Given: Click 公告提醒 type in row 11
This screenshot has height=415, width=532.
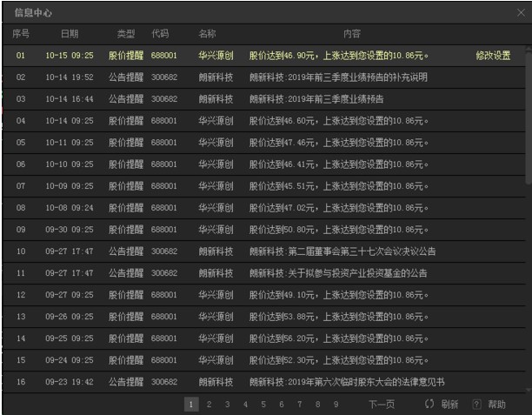Looking at the screenshot, I should [x=126, y=272].
